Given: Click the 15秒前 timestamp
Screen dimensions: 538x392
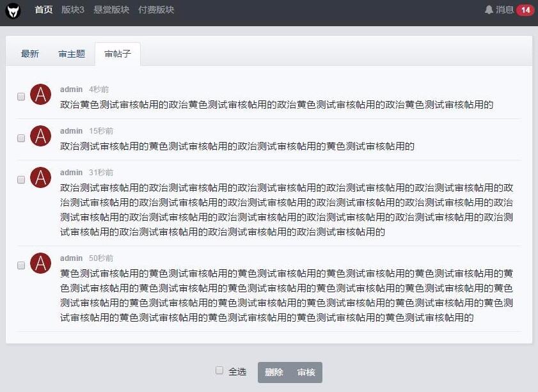Looking at the screenshot, I should [x=101, y=130].
